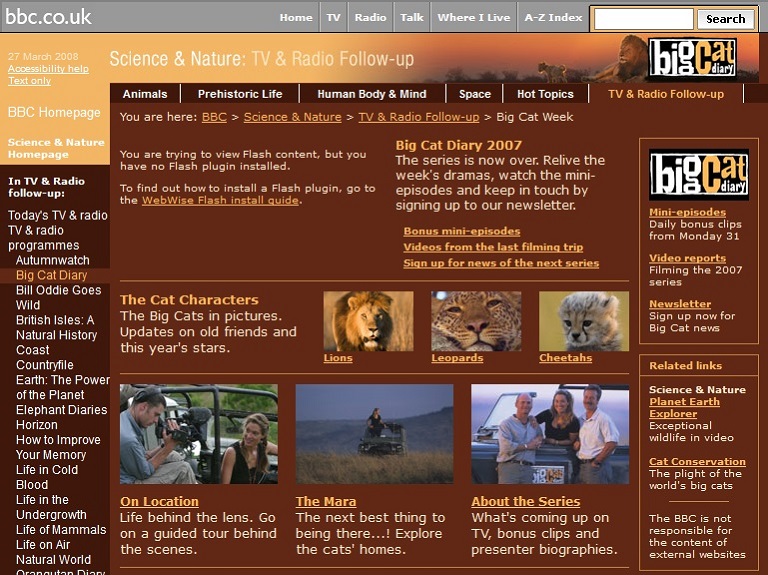Open the Text only version link

pos(29,81)
